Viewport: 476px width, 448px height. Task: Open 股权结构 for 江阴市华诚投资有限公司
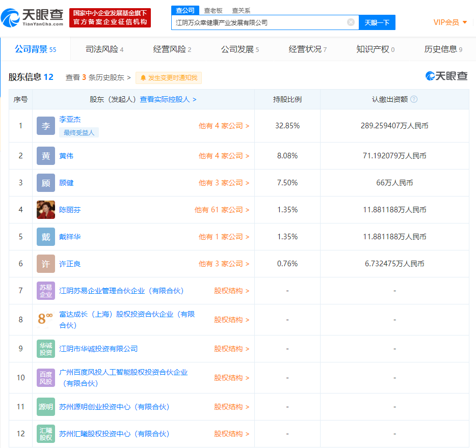click(231, 349)
